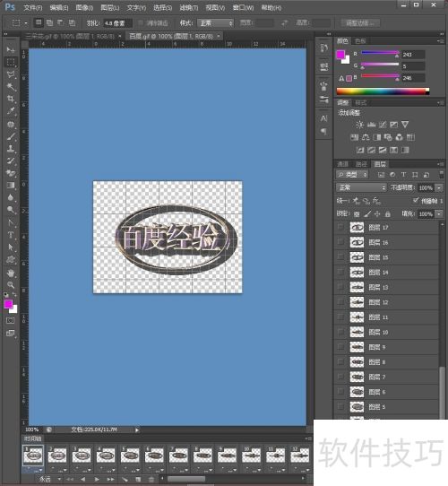Toggle the anti-alias checkbox in options bar
The width and height of the screenshot is (448, 486).
pos(141,23)
